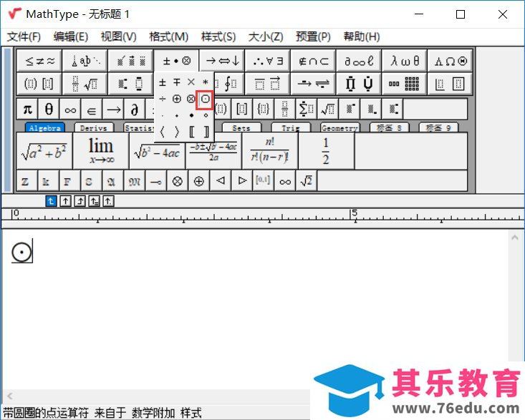
Task: Insert the partial derivative ∂ symbol
Action: point(135,109)
